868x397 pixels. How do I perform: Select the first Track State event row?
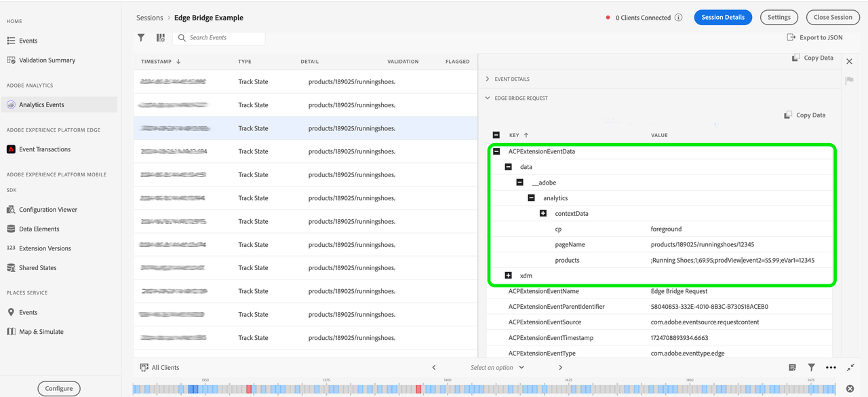[x=306, y=81]
